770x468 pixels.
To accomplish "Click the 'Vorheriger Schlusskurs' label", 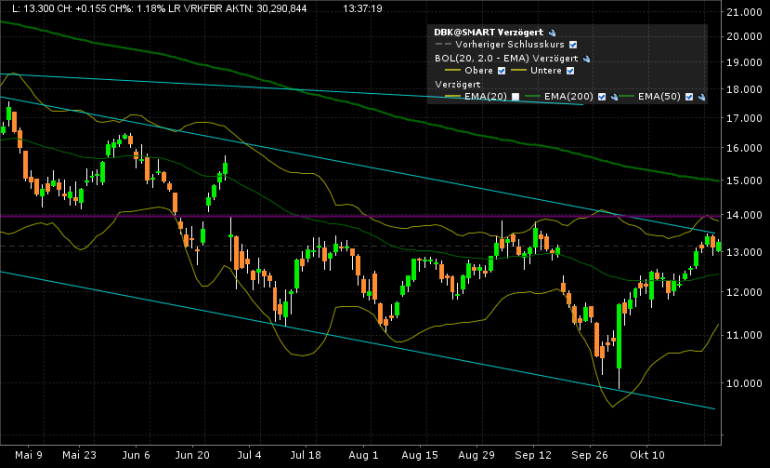I will point(510,45).
